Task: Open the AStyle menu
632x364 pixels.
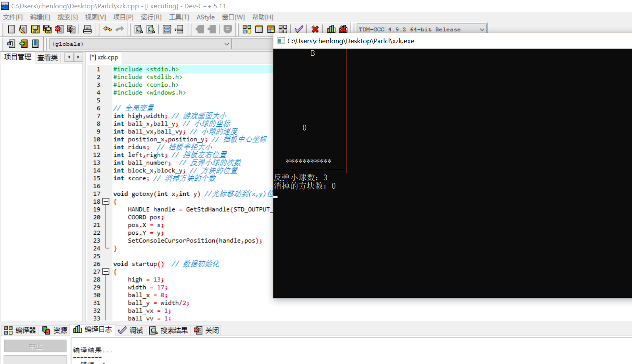Action: pyautogui.click(x=206, y=17)
